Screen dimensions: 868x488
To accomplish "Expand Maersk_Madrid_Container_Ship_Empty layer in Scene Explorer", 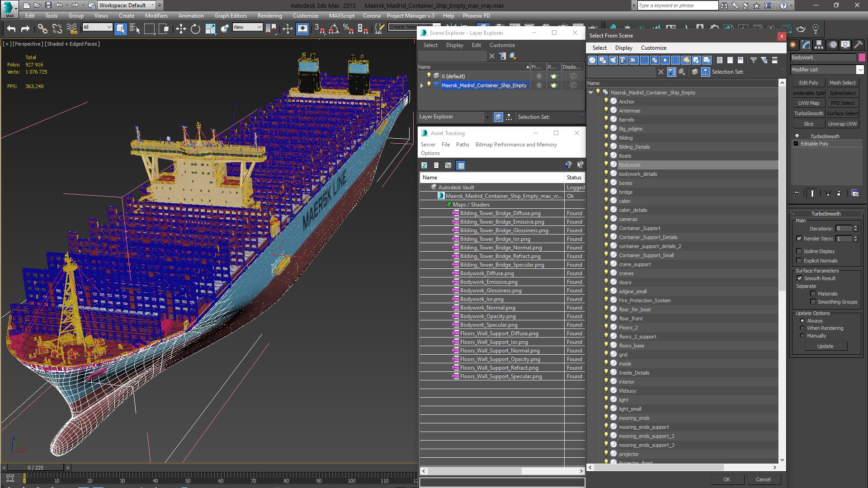I will pos(422,85).
